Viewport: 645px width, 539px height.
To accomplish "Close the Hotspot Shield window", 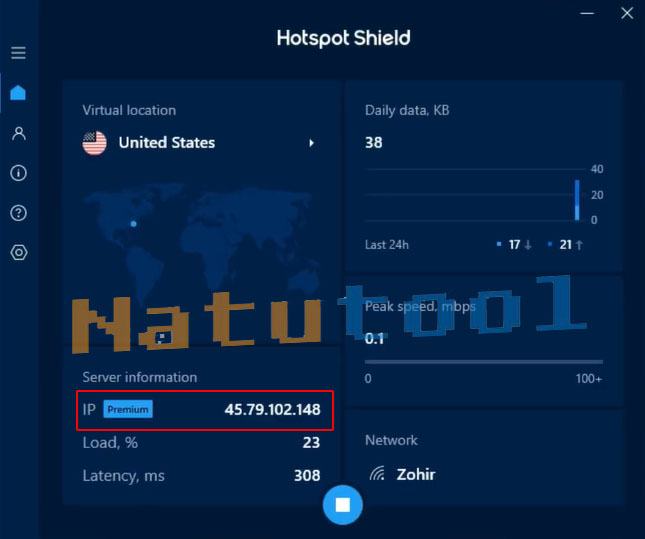I will tap(627, 13).
